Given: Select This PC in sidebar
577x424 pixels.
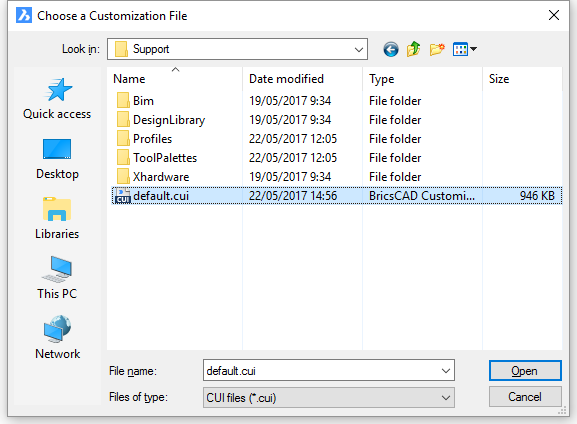Looking at the screenshot, I should point(57,278).
